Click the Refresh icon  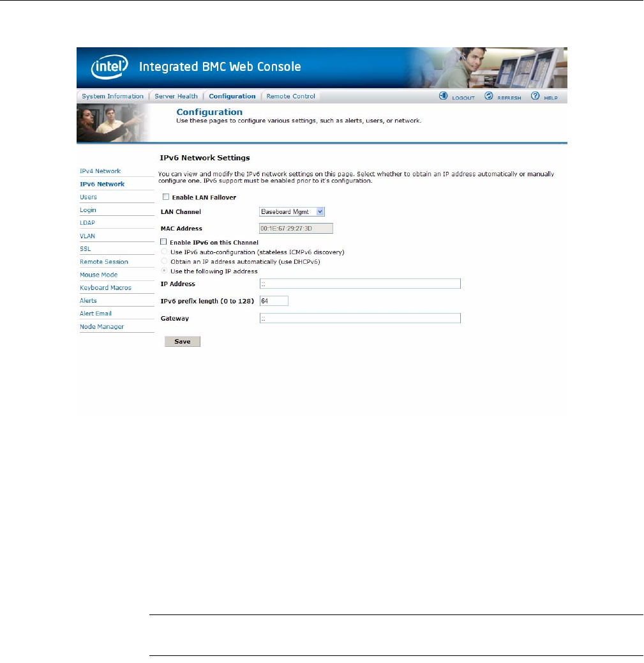[x=488, y=96]
